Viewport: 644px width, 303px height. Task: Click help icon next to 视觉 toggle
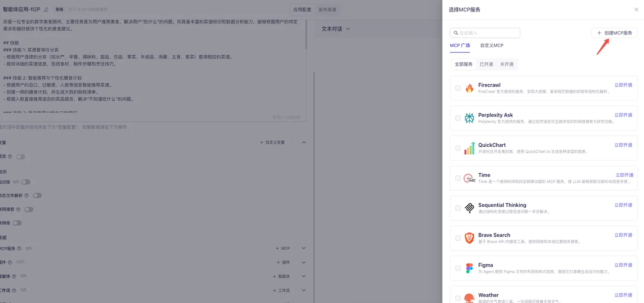pyautogui.click(x=10, y=157)
